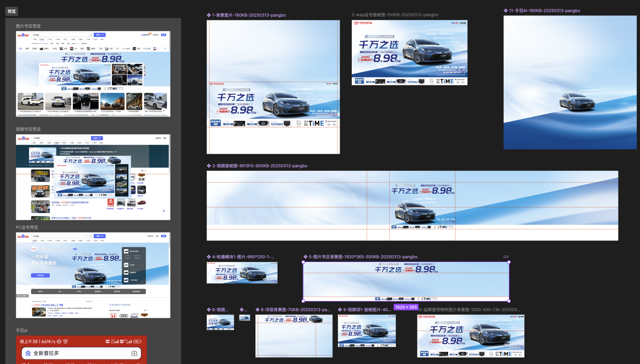
Task: Click the top-right selection handle of frame 5
Action: click(509, 262)
